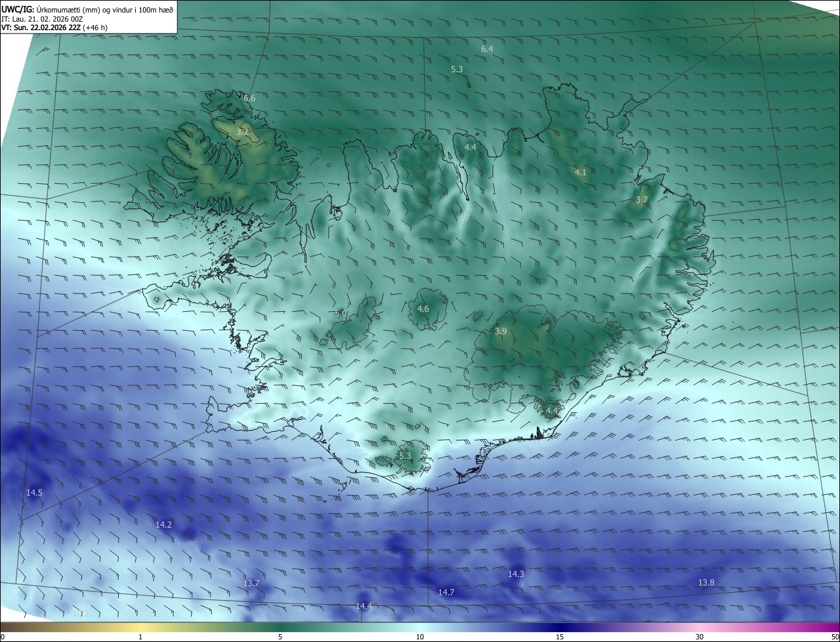
Task: Click the 14.2 value label
Action: pyautogui.click(x=163, y=524)
